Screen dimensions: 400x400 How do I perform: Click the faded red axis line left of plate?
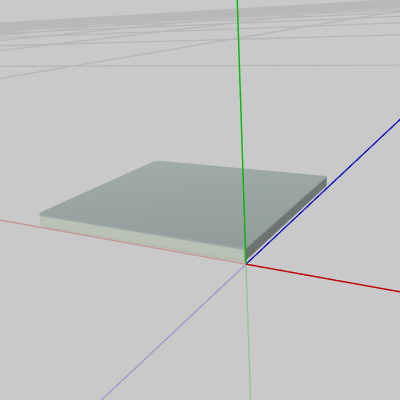(20, 223)
